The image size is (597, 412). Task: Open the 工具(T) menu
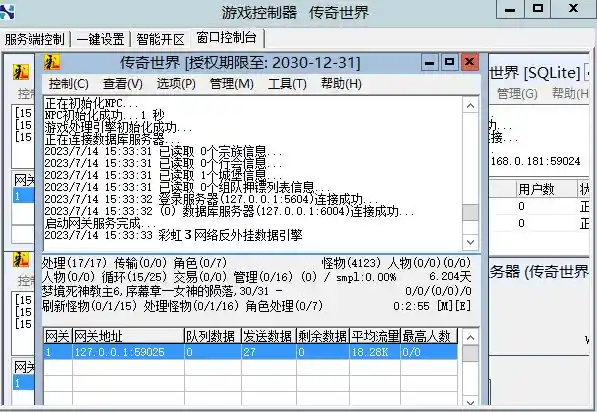[287, 84]
